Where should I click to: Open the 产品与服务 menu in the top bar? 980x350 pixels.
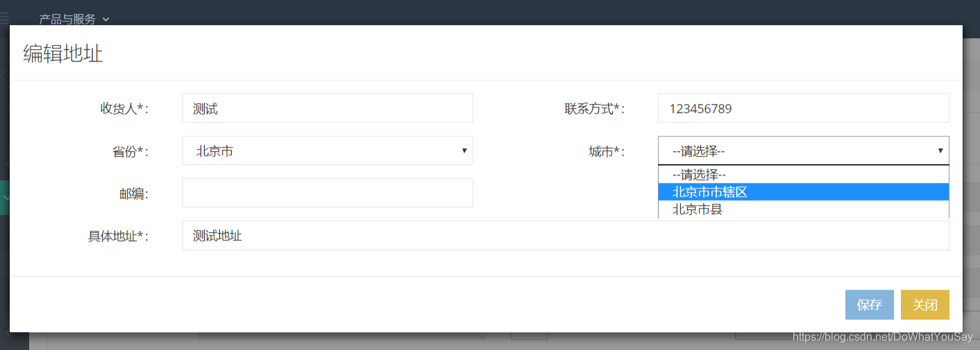[x=74, y=19]
